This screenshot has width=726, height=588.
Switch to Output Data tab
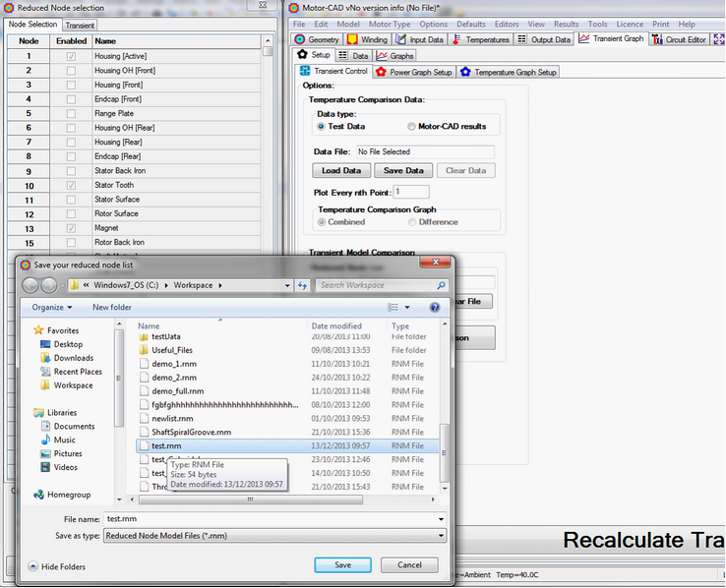(544, 39)
